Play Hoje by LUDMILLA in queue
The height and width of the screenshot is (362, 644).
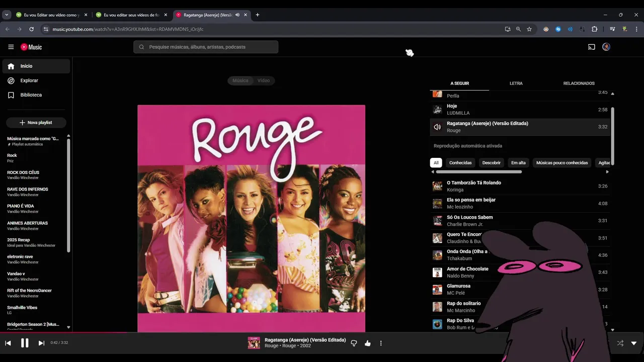pyautogui.click(x=520, y=110)
